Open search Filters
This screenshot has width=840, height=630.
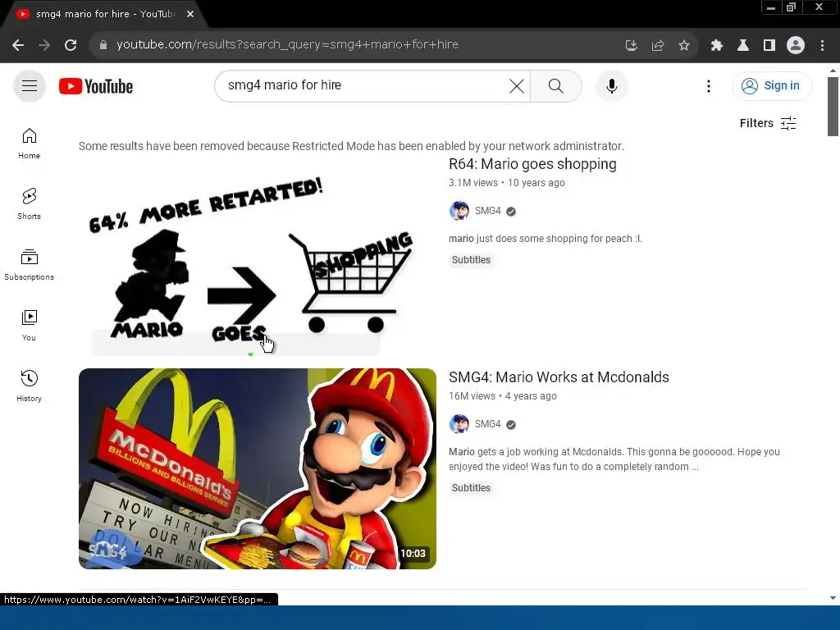[x=768, y=123]
